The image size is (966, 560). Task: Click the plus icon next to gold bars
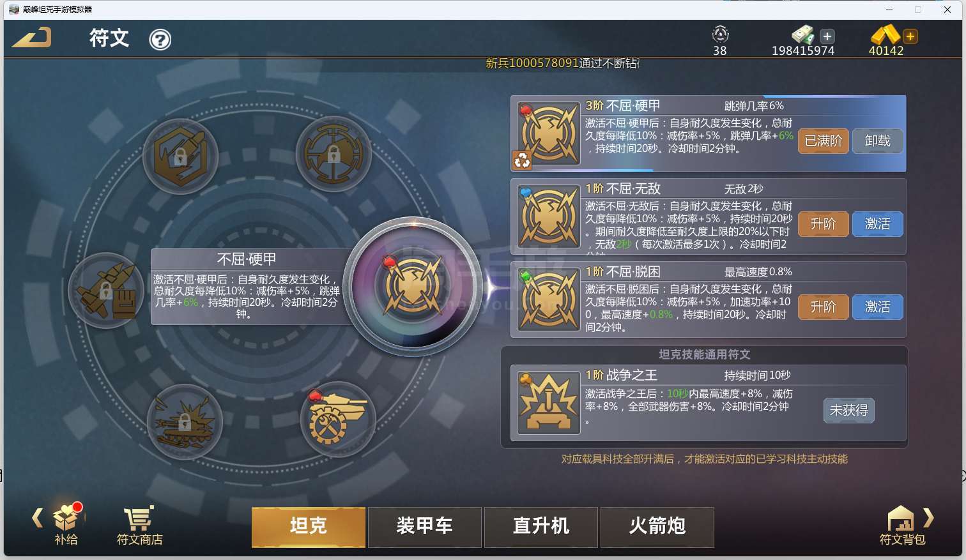[x=910, y=36]
